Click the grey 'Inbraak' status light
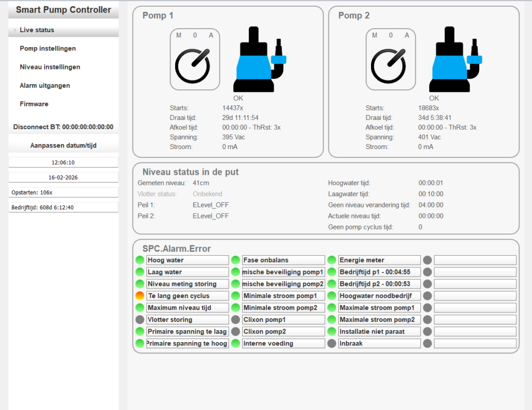 coord(331,344)
